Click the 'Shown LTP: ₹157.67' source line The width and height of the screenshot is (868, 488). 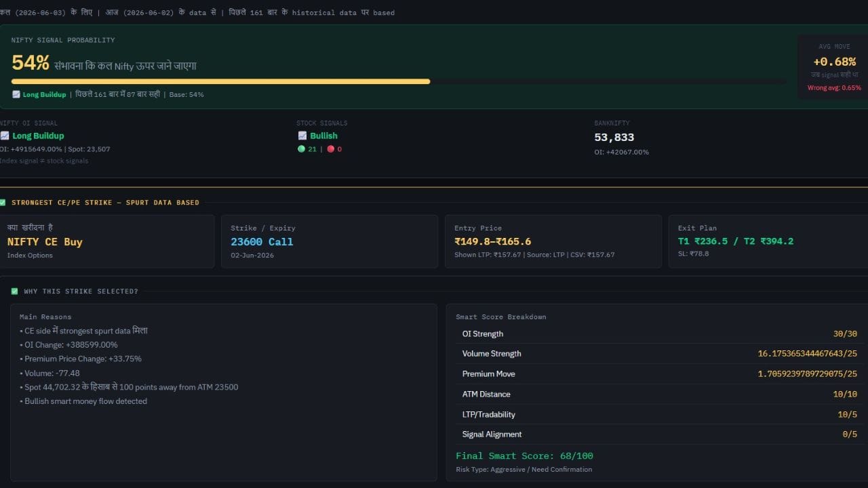534,255
